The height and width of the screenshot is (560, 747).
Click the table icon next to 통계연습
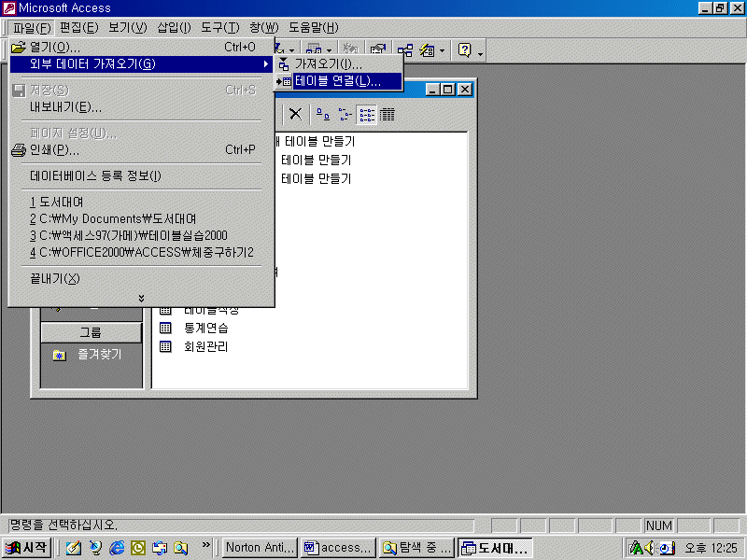(x=165, y=329)
